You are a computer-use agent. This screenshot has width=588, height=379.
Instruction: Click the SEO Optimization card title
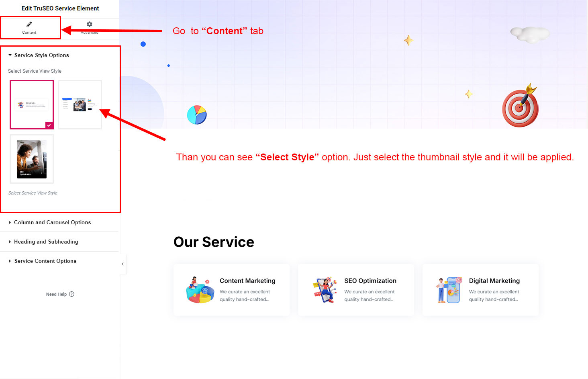(370, 281)
